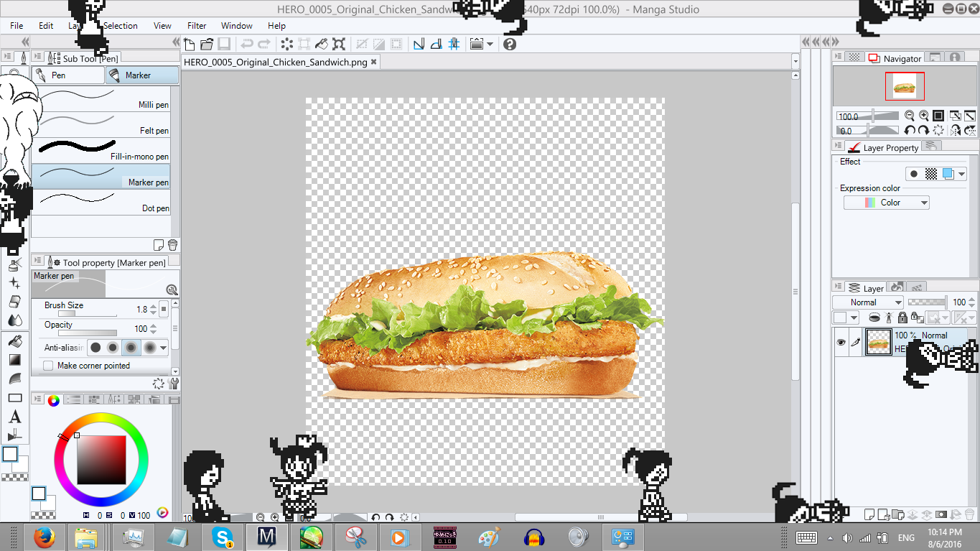Select the Airbrush tool

(14, 264)
